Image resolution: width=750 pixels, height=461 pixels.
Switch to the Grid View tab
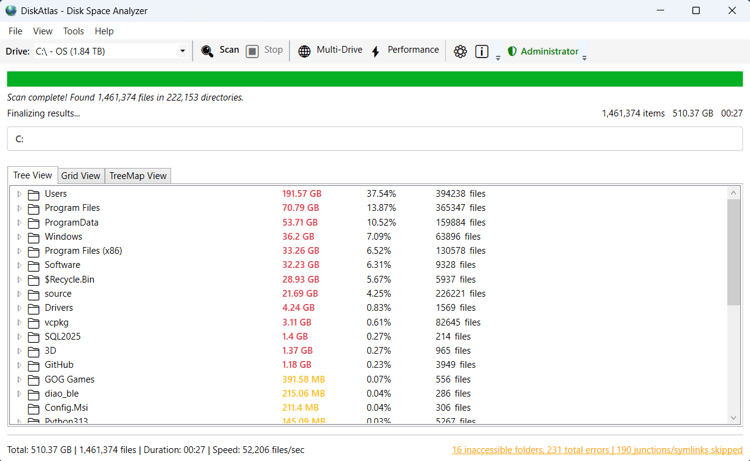point(81,176)
